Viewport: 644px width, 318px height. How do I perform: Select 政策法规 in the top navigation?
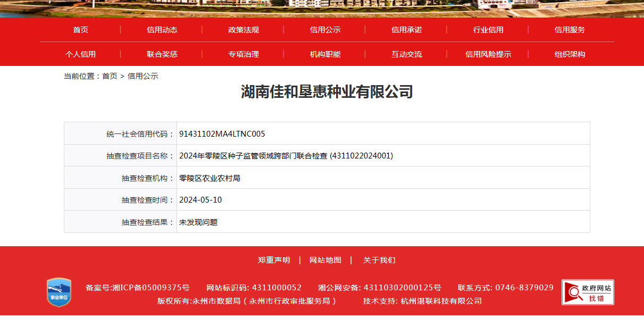244,30
